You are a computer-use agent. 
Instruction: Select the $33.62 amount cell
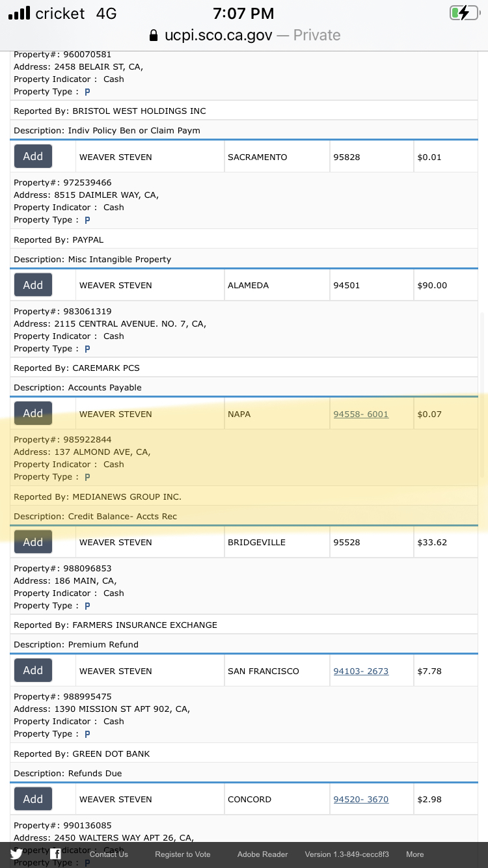(446, 542)
